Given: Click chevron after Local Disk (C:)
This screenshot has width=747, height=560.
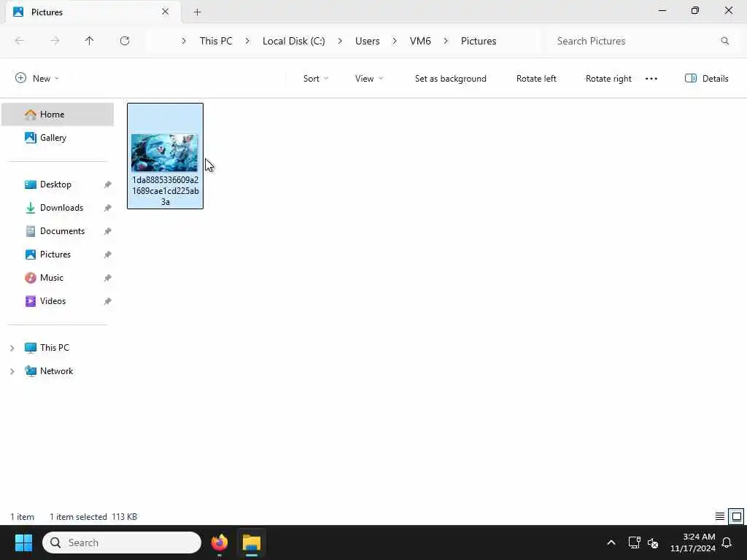Looking at the screenshot, I should click(x=340, y=41).
